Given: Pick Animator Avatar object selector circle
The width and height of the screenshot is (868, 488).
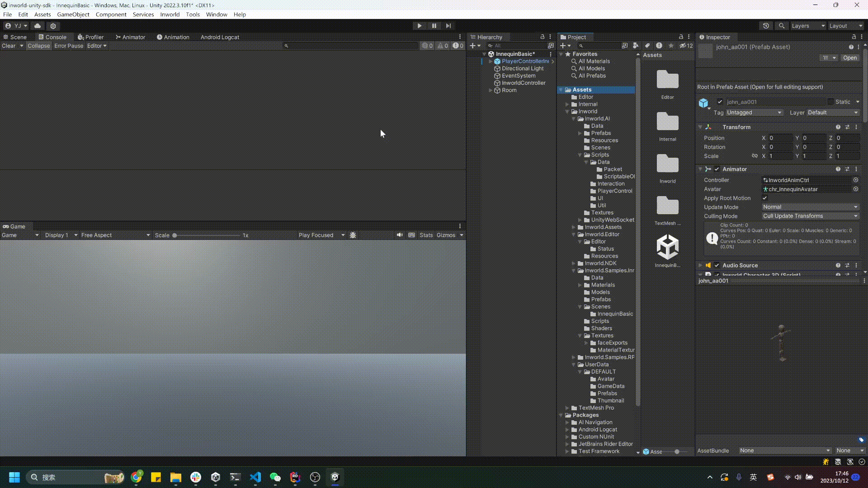Looking at the screenshot, I should click(x=856, y=189).
